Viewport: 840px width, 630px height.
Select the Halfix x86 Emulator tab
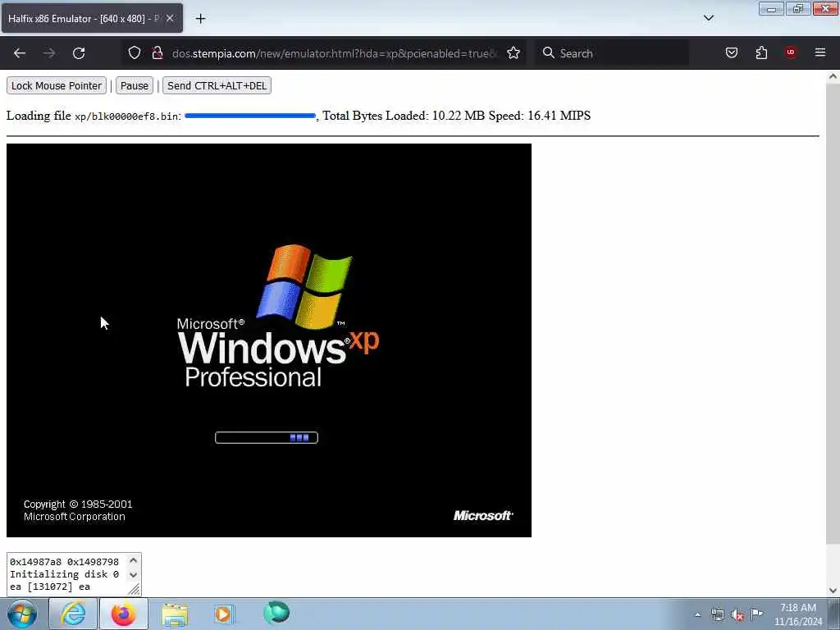92,18
